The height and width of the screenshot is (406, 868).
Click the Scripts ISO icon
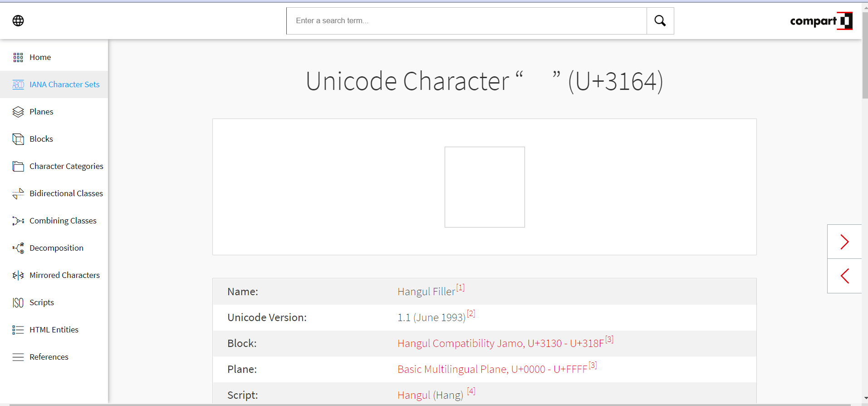pos(18,302)
